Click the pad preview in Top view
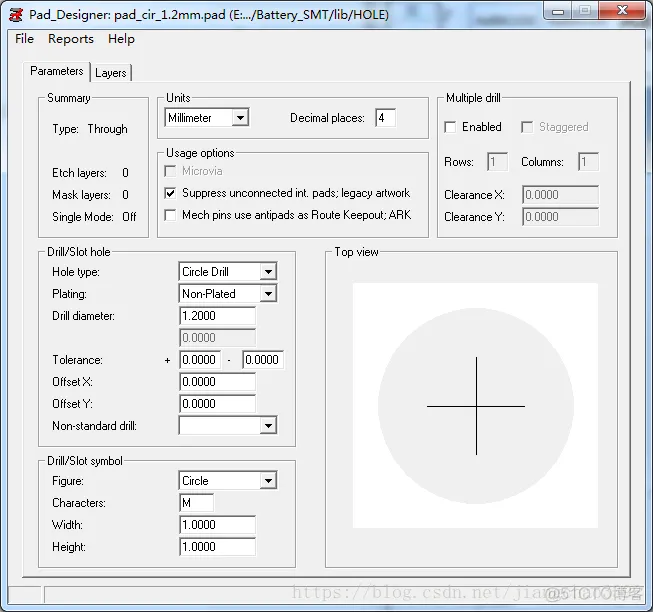Image resolution: width=653 pixels, height=612 pixels. [x=476, y=406]
